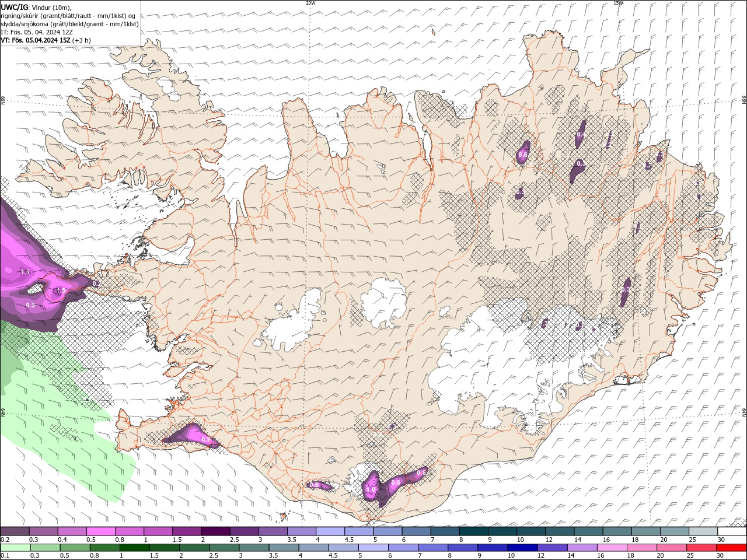This screenshot has height=560, width=747.
Task: Pick the dark teal 8 snow scale swatch
Action: [x=474, y=531]
